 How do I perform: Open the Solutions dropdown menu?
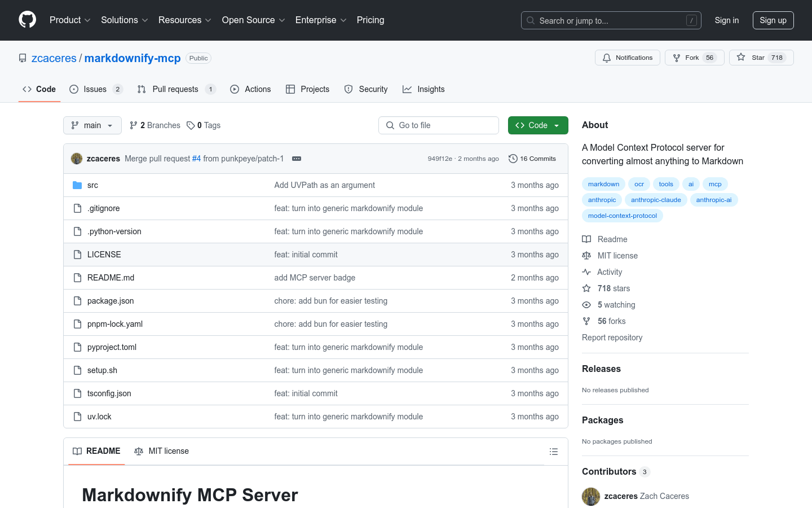tap(125, 20)
